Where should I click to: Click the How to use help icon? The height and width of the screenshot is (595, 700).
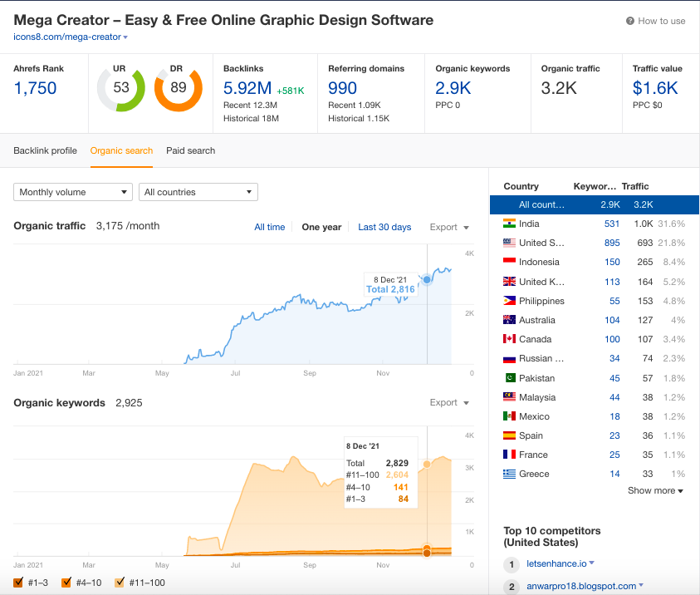(x=630, y=21)
